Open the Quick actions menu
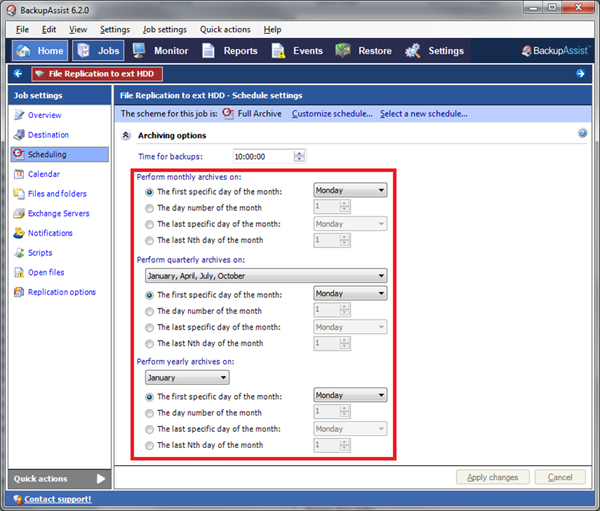This screenshot has width=600, height=511. click(x=225, y=29)
